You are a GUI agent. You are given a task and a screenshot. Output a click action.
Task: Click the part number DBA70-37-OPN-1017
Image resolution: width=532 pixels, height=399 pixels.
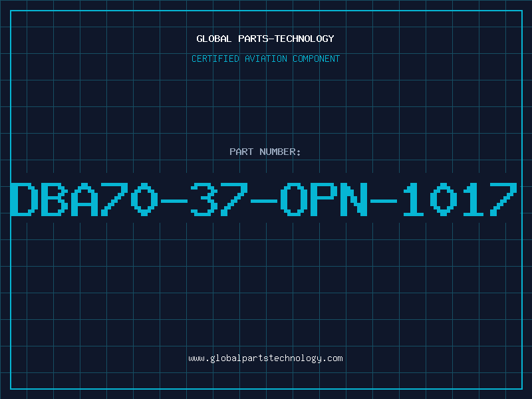tap(264, 199)
